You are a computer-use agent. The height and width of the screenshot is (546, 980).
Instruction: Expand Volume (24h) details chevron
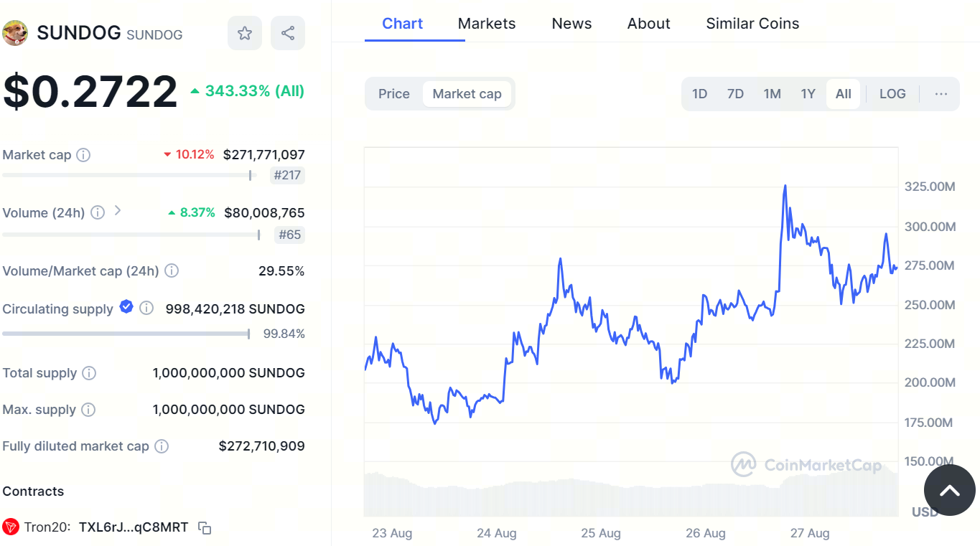point(118,211)
